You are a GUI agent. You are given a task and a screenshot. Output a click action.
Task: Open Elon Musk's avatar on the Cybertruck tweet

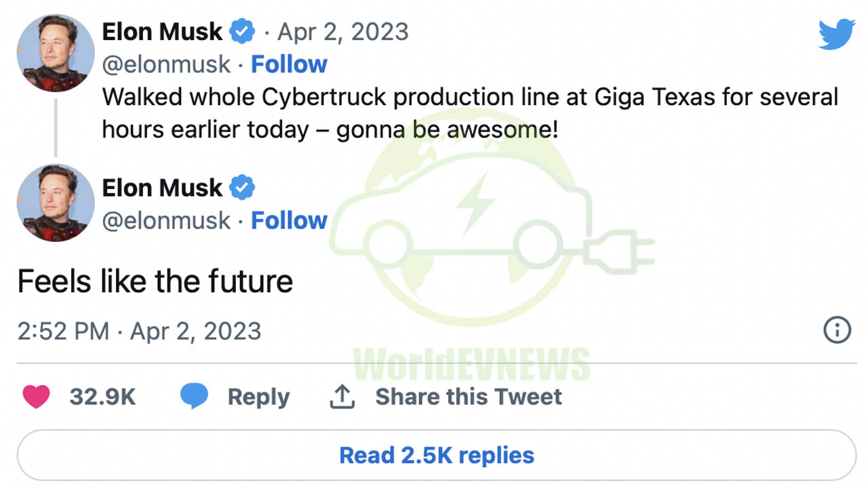[x=55, y=54]
